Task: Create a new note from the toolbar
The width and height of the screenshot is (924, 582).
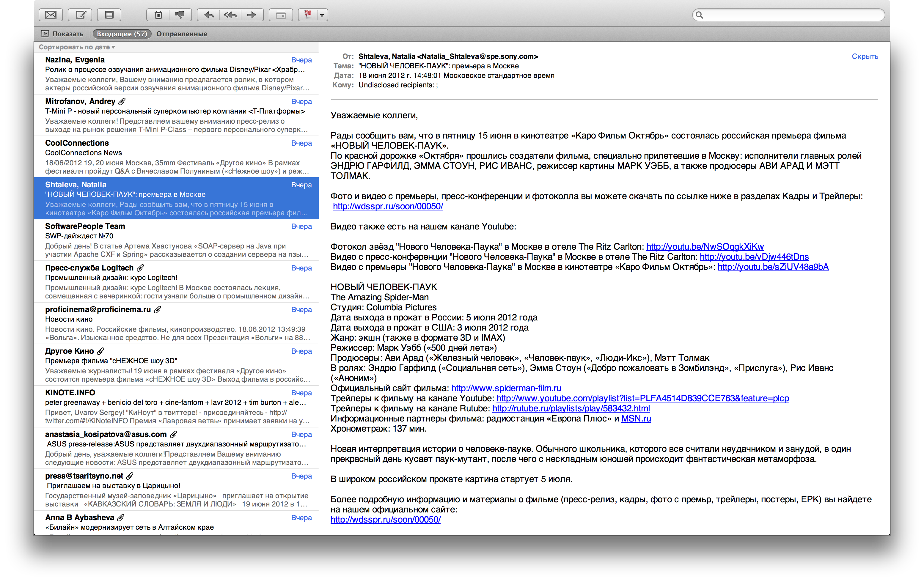Action: coord(109,15)
